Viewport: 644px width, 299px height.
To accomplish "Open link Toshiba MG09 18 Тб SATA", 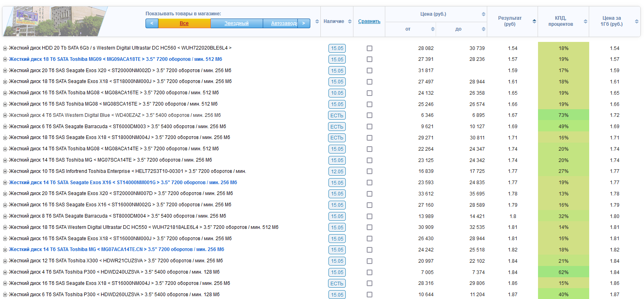I will pyautogui.click(x=116, y=59).
